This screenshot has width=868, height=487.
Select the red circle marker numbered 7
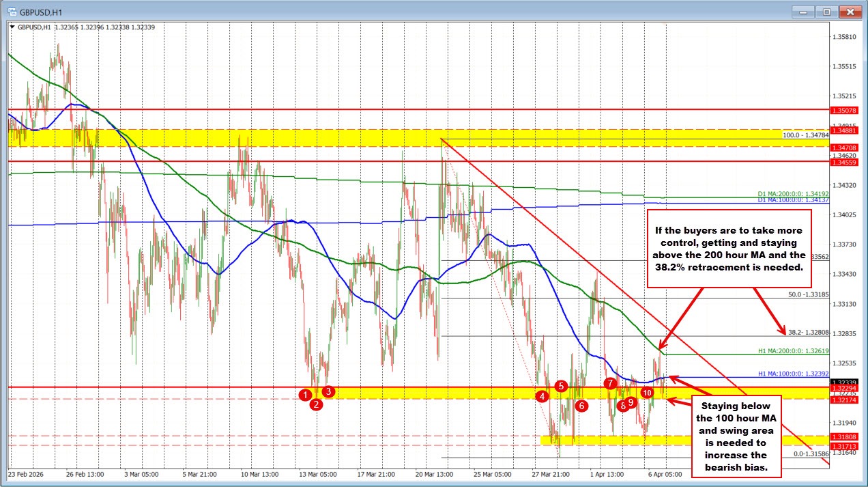pyautogui.click(x=609, y=384)
